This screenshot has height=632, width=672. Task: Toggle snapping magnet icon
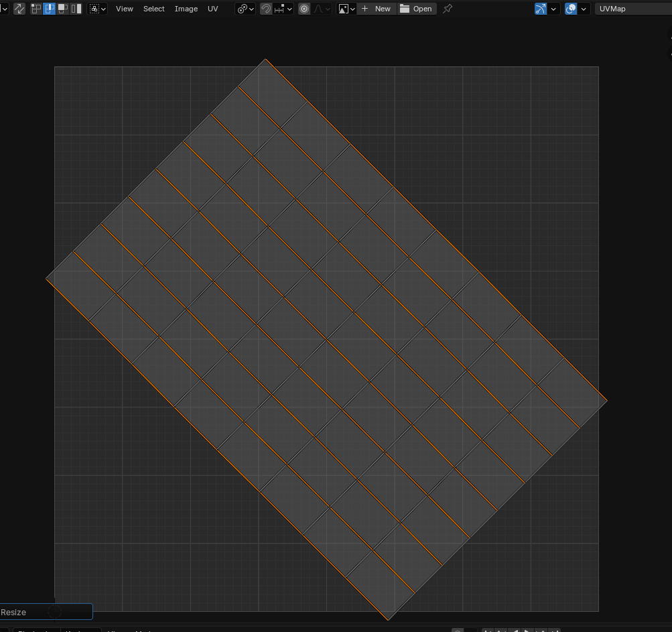click(266, 9)
